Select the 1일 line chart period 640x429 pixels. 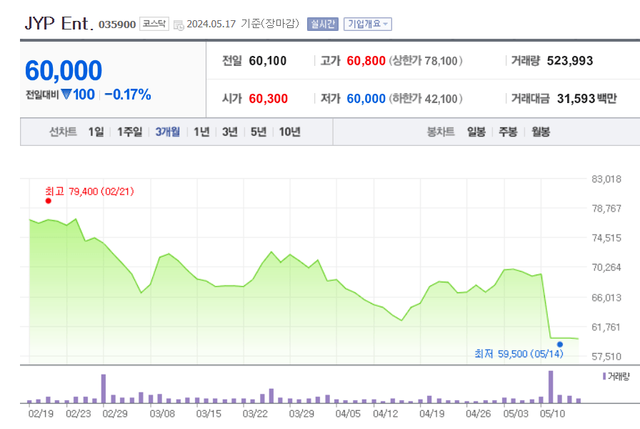click(95, 132)
